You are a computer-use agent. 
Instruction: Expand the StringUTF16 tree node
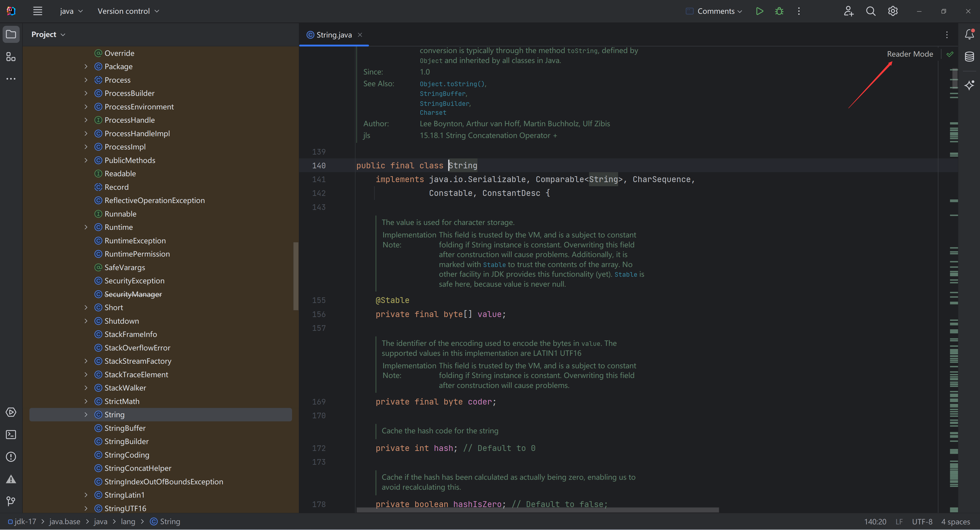click(86, 508)
